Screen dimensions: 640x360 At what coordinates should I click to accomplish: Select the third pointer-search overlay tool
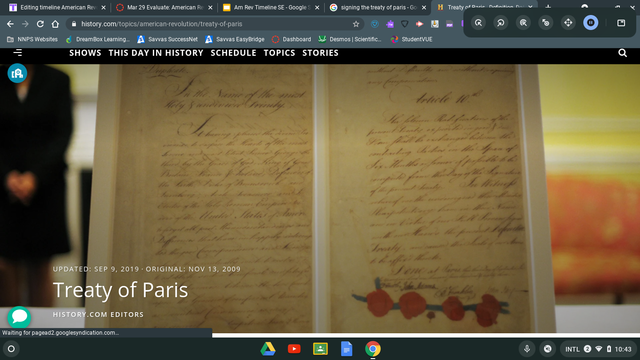pos(523,23)
